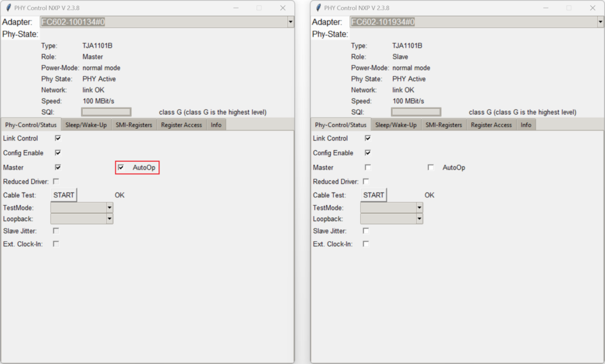The width and height of the screenshot is (605, 364).
Task: Close the right PHY Control window
Action: [593, 8]
